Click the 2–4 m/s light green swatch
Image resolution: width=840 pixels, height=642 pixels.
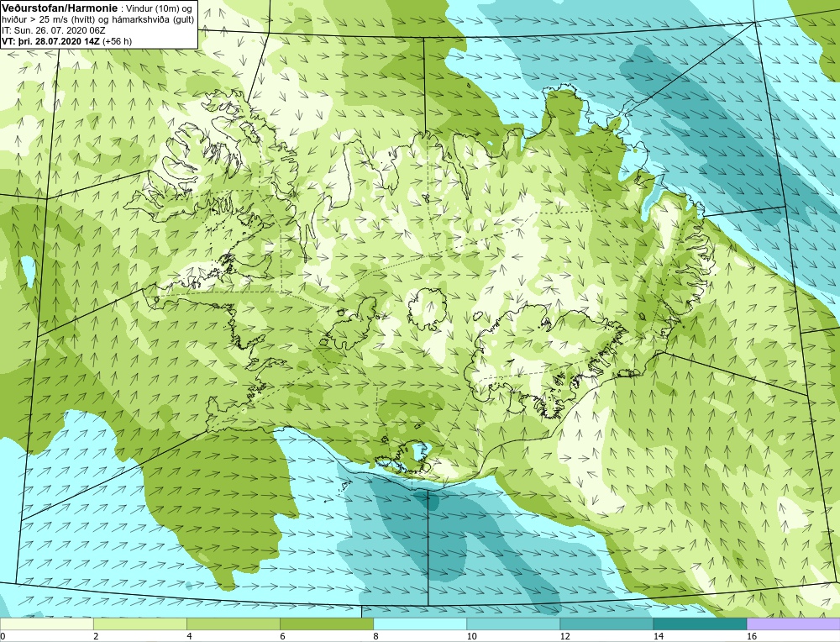tap(140, 624)
